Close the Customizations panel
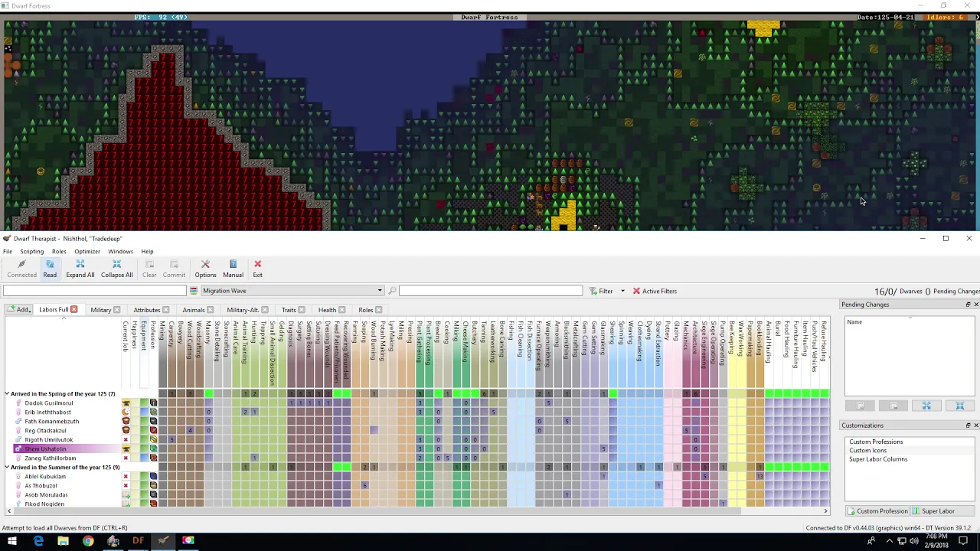This screenshot has width=980, height=551. pyautogui.click(x=975, y=425)
